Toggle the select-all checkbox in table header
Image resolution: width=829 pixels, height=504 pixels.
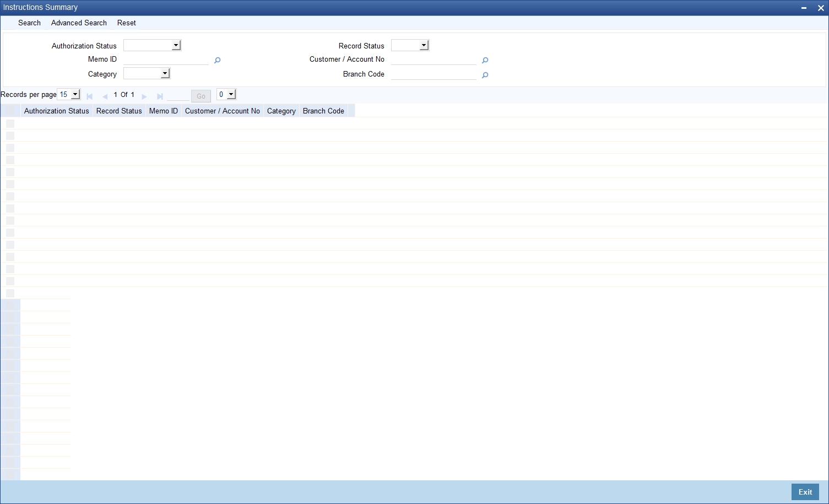click(x=10, y=111)
